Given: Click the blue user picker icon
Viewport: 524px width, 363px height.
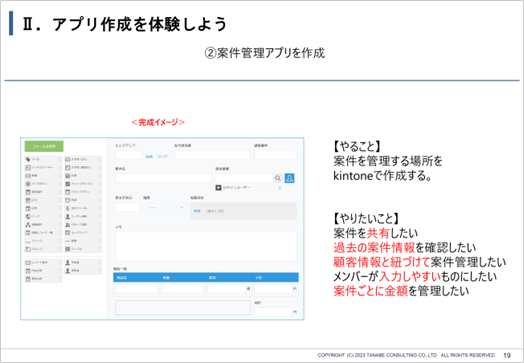Looking at the screenshot, I should point(289,178).
